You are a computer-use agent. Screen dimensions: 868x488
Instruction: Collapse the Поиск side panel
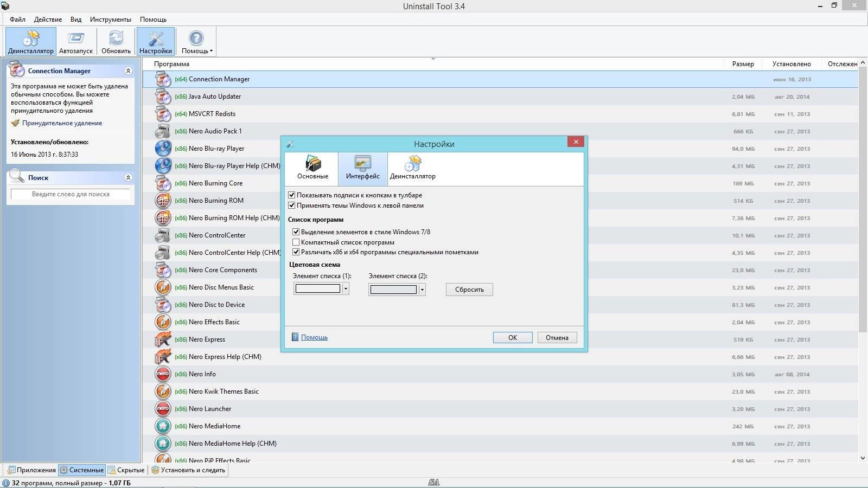pos(128,177)
